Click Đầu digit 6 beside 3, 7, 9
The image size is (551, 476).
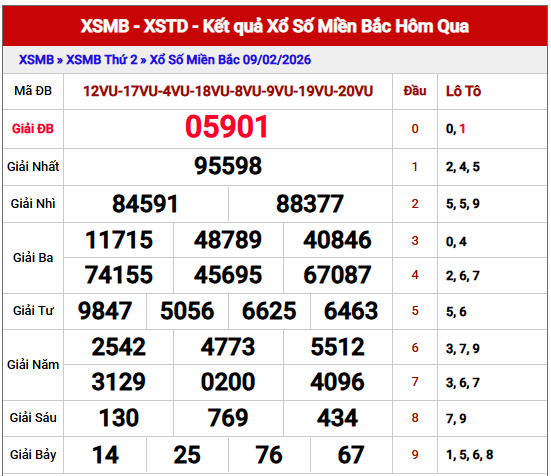pos(415,348)
